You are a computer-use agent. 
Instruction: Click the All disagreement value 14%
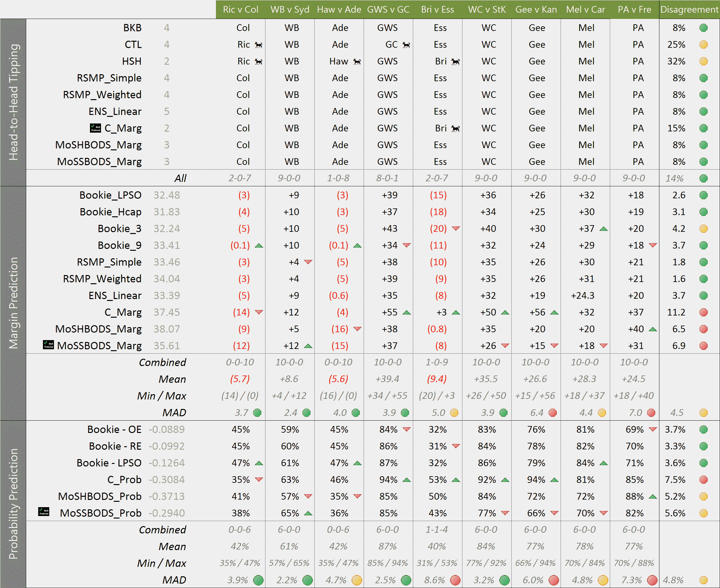[x=675, y=178]
